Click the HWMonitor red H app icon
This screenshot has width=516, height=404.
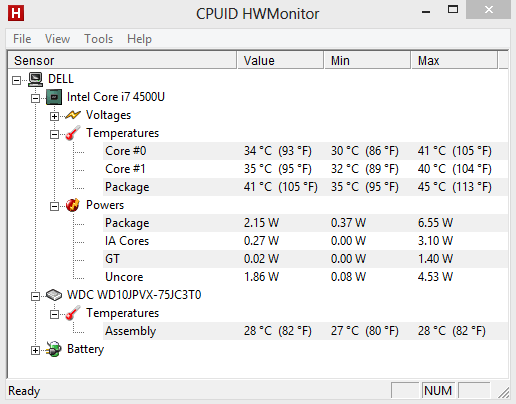click(x=16, y=13)
